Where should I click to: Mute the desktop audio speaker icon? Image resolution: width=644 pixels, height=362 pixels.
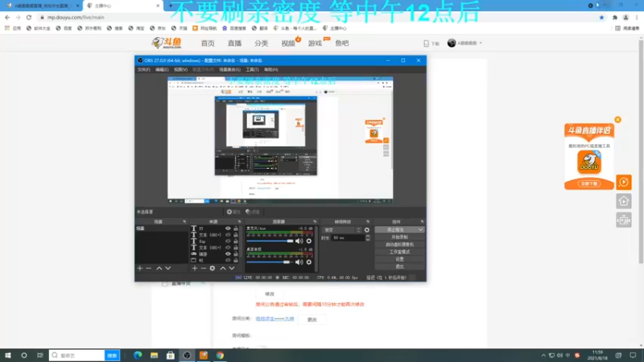(x=299, y=262)
